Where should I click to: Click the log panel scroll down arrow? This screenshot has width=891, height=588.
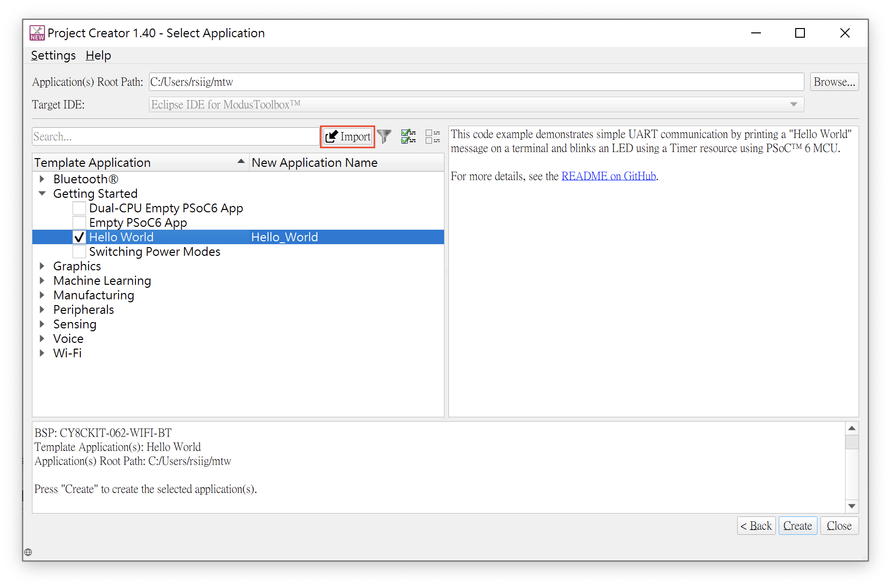point(852,506)
